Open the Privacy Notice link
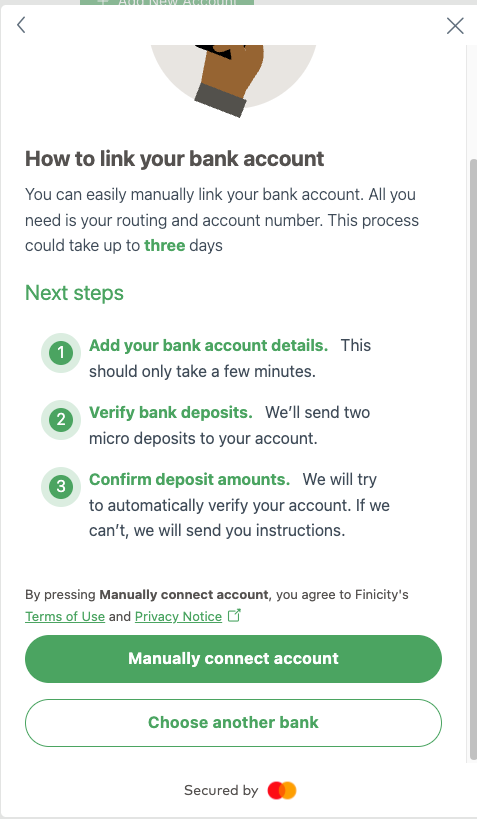Screen dimensions: 477x819 178,616
